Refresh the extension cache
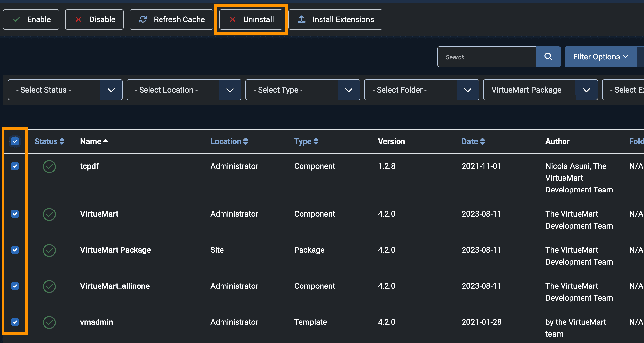 tap(171, 19)
